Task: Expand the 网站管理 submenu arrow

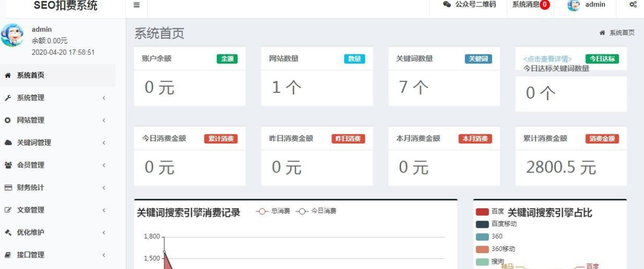Action: (104, 121)
